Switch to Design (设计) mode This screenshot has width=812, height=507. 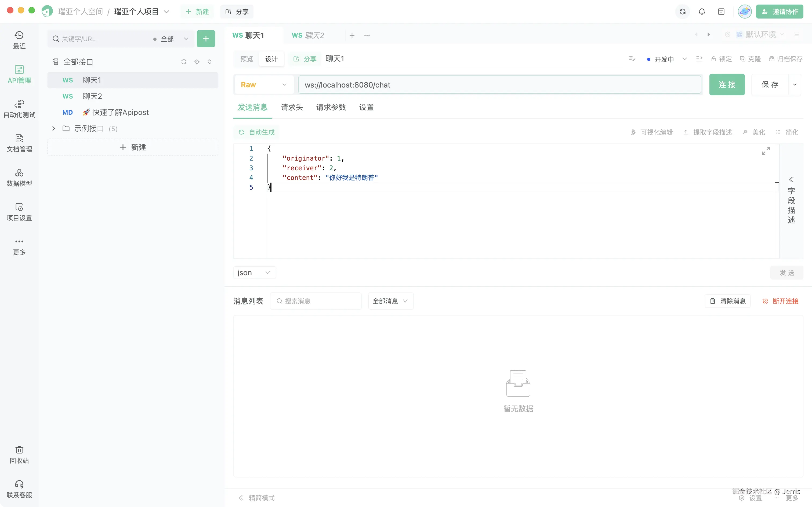(271, 59)
